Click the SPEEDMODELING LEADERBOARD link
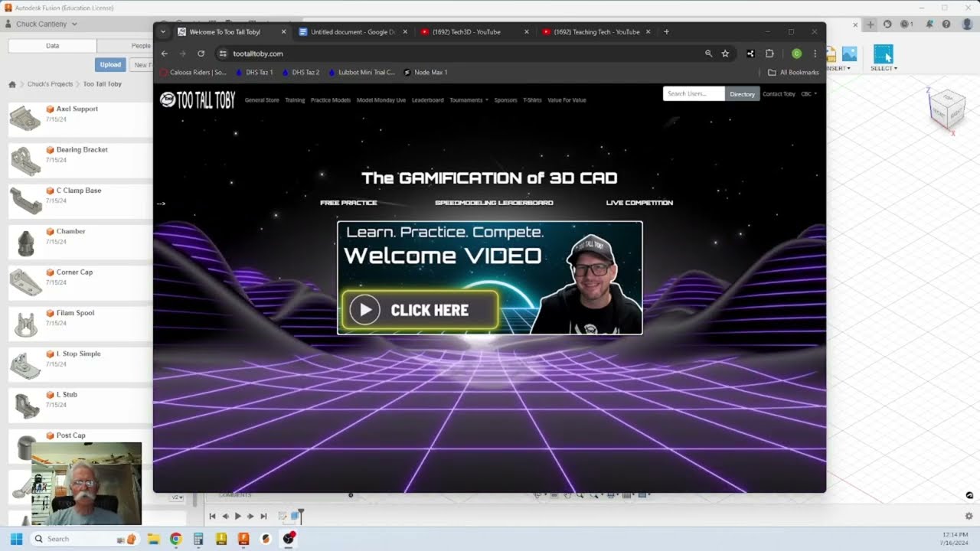 [494, 203]
